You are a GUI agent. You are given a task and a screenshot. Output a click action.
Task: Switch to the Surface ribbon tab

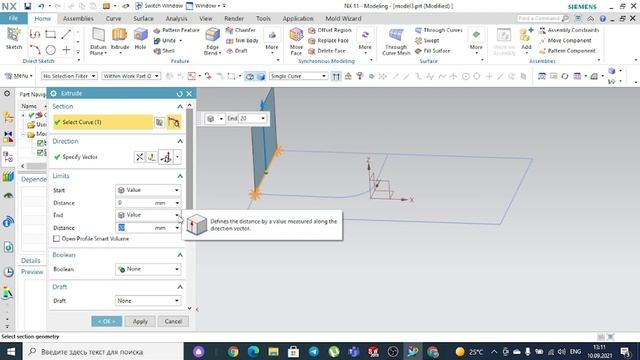pyautogui.click(x=143, y=18)
